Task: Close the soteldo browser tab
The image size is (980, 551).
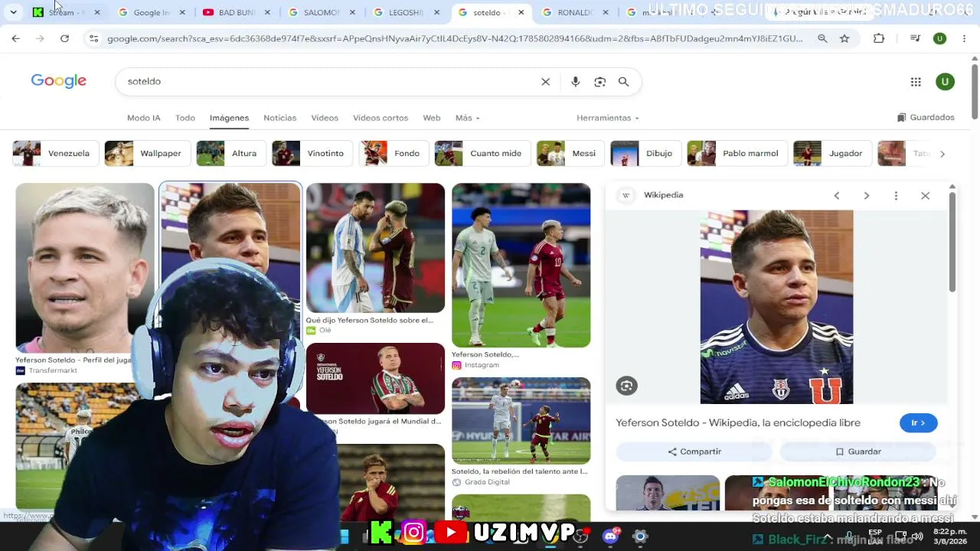Action: pos(521,12)
